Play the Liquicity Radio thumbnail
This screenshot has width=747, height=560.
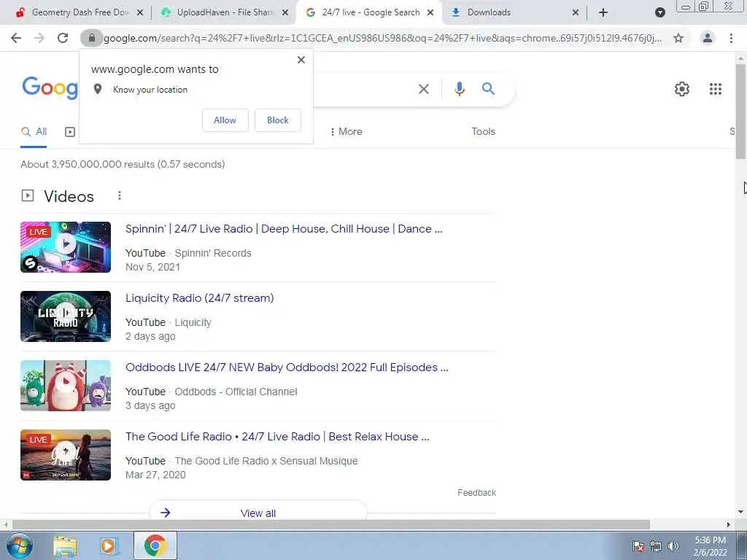click(x=66, y=316)
